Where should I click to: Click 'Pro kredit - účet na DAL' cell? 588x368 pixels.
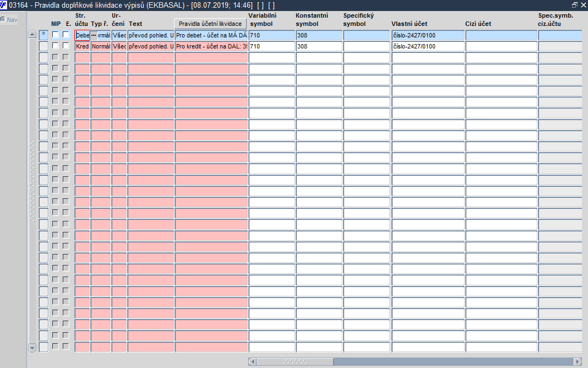(211, 46)
